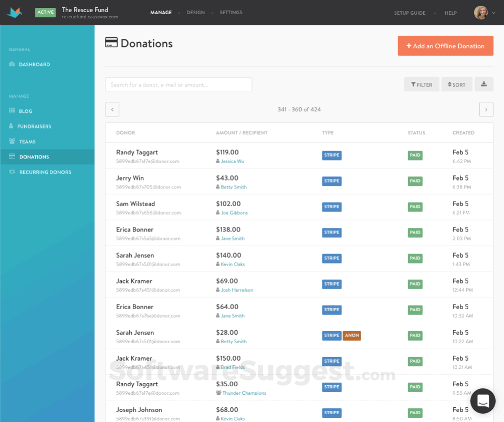This screenshot has height=422, width=504.
Task: Click Add an Offline Donation
Action: [445, 46]
